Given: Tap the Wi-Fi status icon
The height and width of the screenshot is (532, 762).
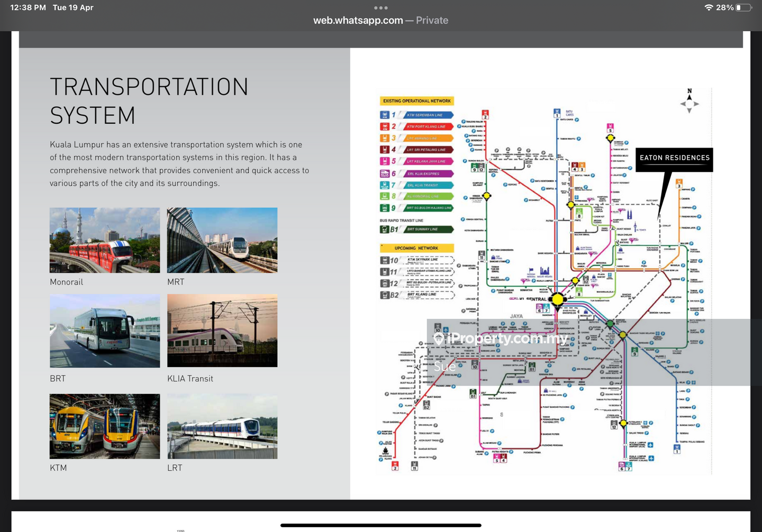Looking at the screenshot, I should (x=709, y=7).
